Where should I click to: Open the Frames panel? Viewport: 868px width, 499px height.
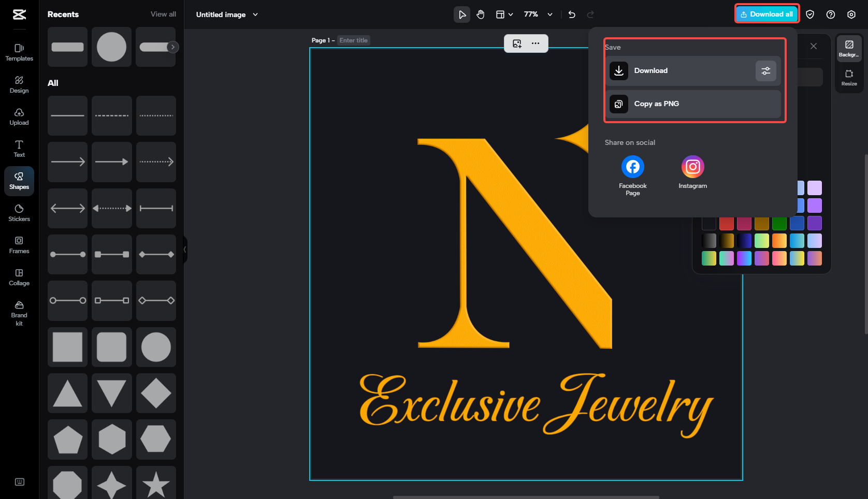tap(19, 244)
